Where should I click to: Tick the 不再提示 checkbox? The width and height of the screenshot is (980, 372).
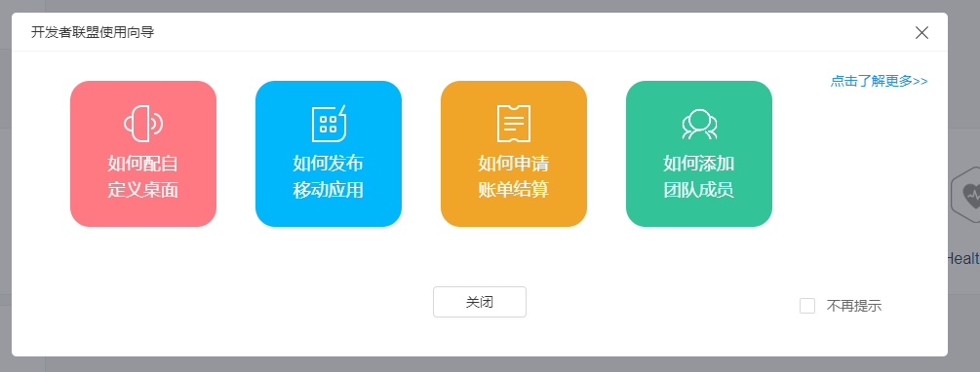[x=807, y=306]
